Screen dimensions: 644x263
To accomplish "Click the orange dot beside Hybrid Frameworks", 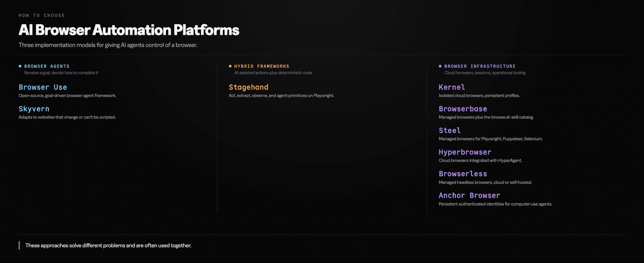I will click(x=230, y=66).
